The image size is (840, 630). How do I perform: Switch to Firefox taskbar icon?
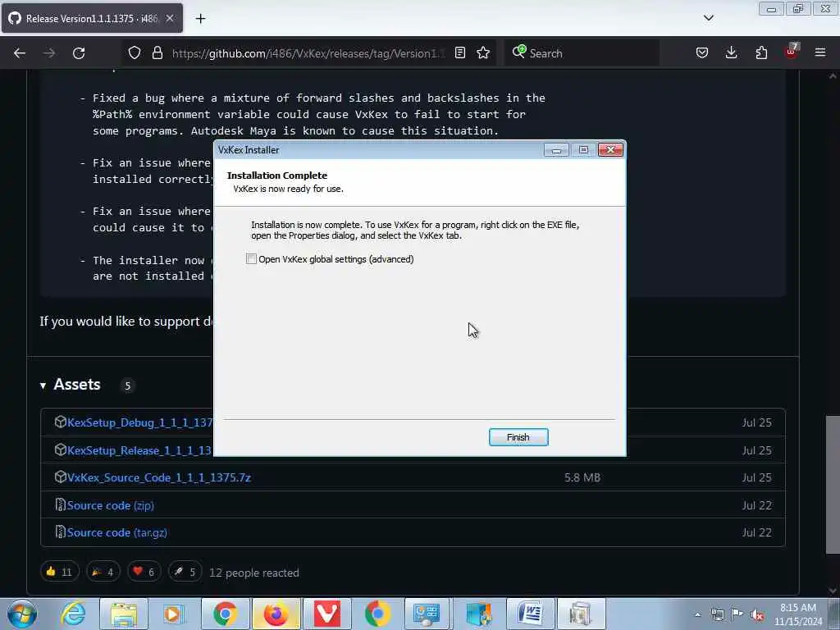tap(276, 614)
